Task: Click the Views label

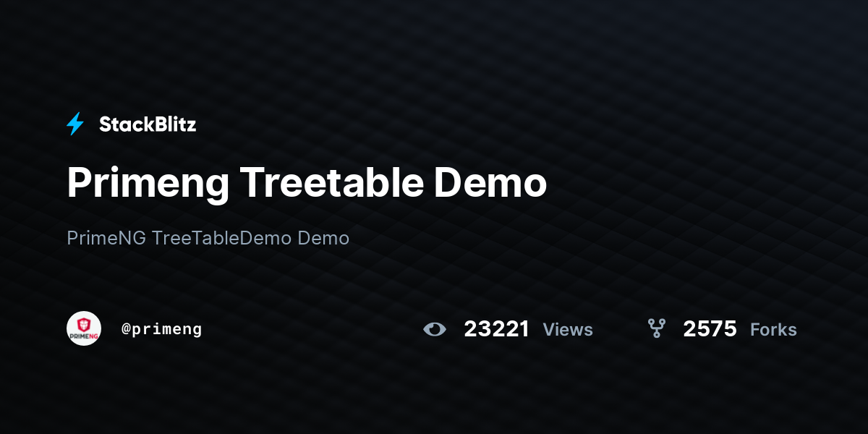Action: tap(568, 330)
